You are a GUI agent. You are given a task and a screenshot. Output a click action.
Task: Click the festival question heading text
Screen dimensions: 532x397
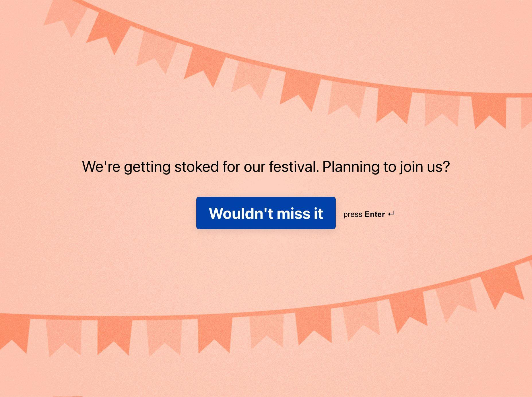click(x=266, y=167)
